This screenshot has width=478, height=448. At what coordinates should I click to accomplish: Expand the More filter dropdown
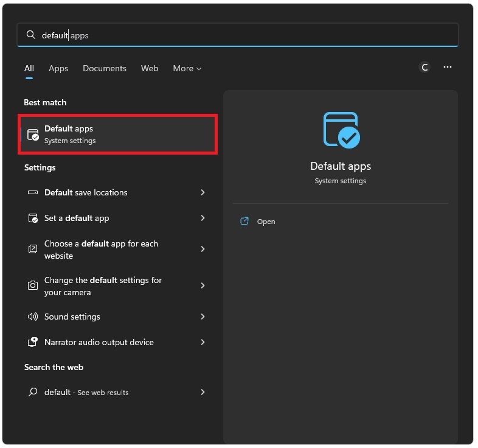(187, 69)
